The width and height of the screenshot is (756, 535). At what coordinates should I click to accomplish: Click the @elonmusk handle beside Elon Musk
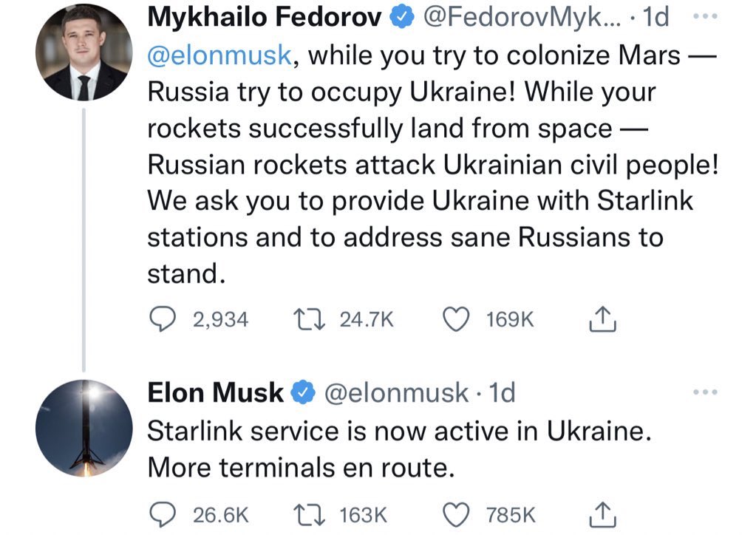tap(396, 393)
